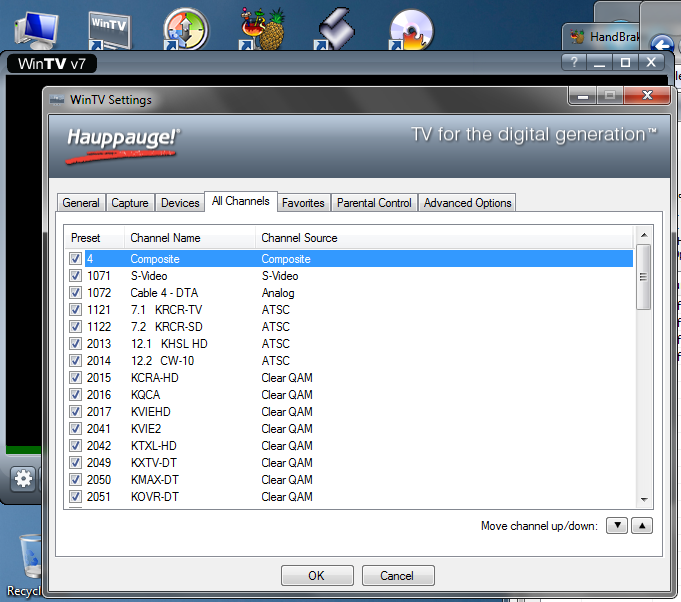This screenshot has height=602, width=681.
Task: Toggle the checkbox for 7.2 KRCR-SD
Action: 75,327
